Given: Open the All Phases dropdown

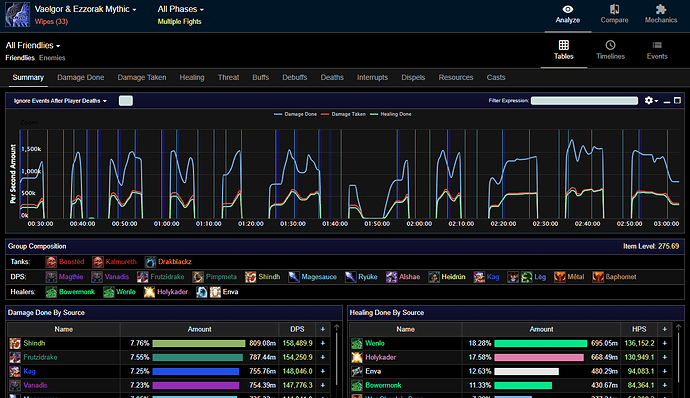Looking at the screenshot, I should pos(180,9).
